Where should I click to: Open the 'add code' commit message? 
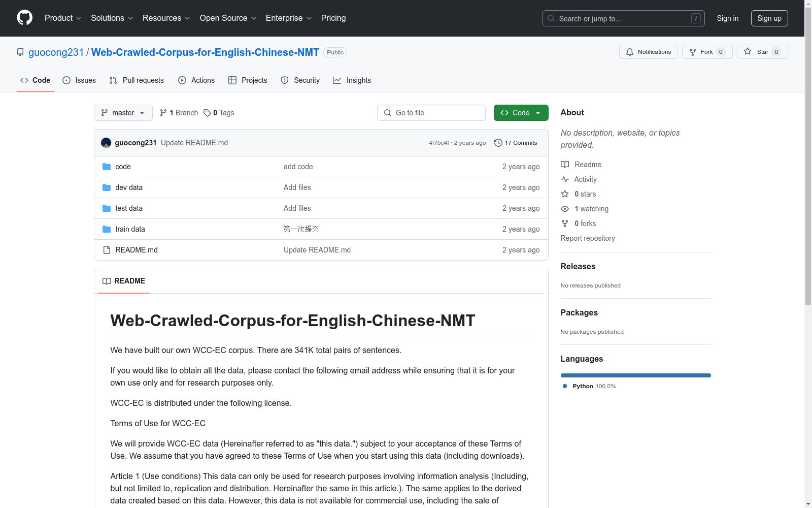pyautogui.click(x=298, y=167)
